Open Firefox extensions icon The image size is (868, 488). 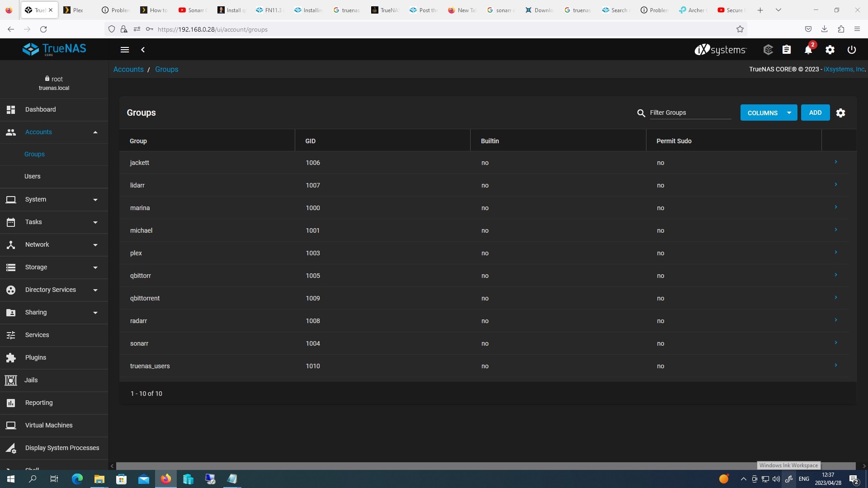[x=841, y=29]
